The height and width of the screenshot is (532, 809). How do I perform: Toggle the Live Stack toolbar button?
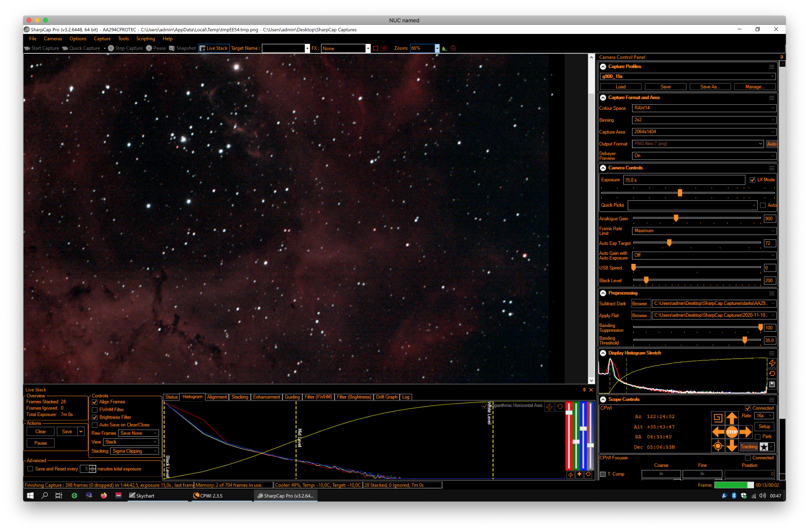pos(214,48)
